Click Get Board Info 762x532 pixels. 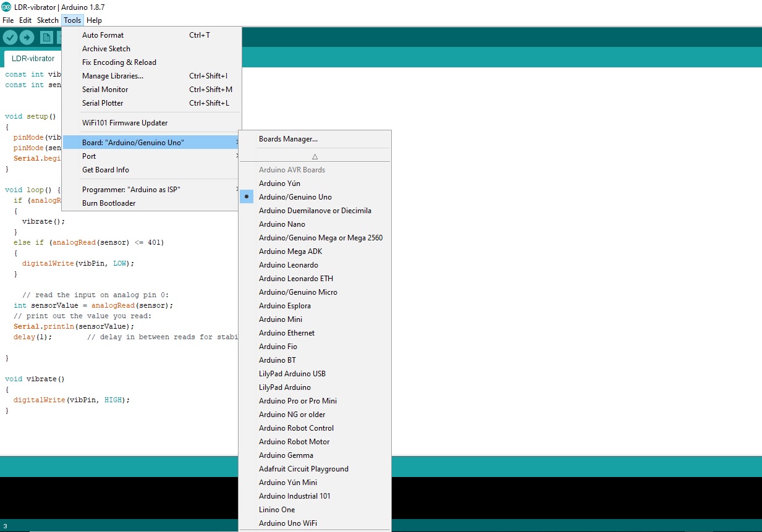(151, 170)
